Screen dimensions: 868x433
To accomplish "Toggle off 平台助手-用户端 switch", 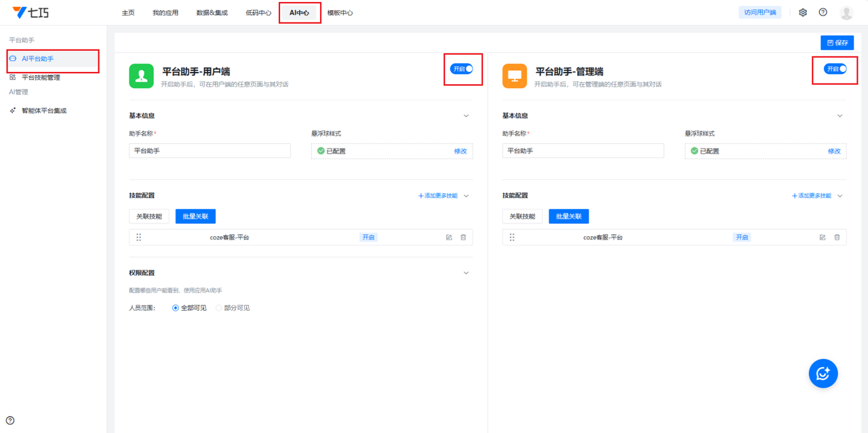I will pos(461,69).
